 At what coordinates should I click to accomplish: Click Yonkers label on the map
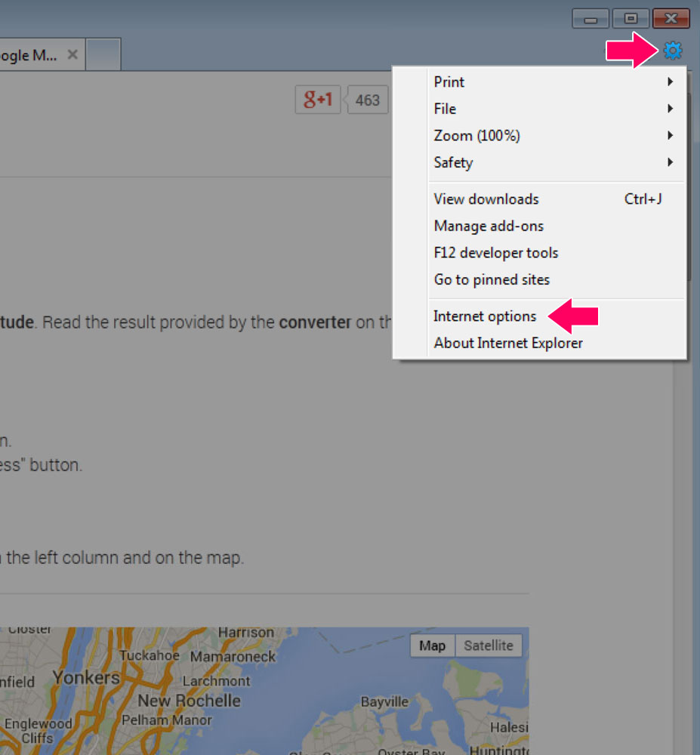86,678
